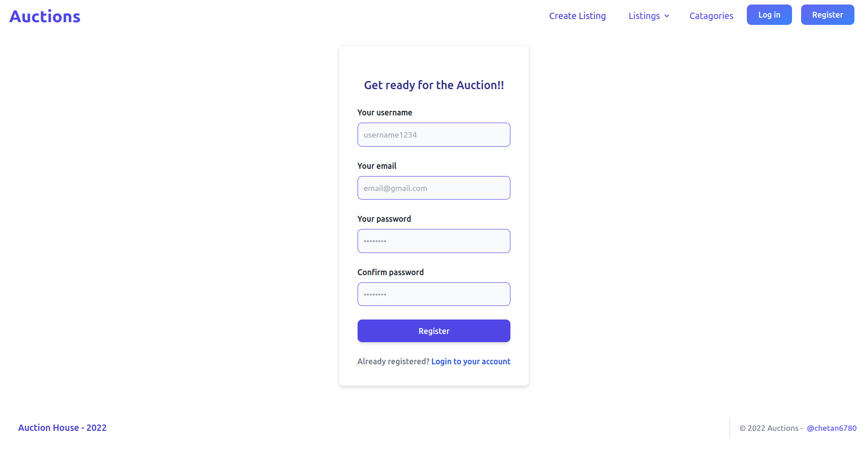Select the Your password input box
The image size is (868, 458).
(x=434, y=241)
